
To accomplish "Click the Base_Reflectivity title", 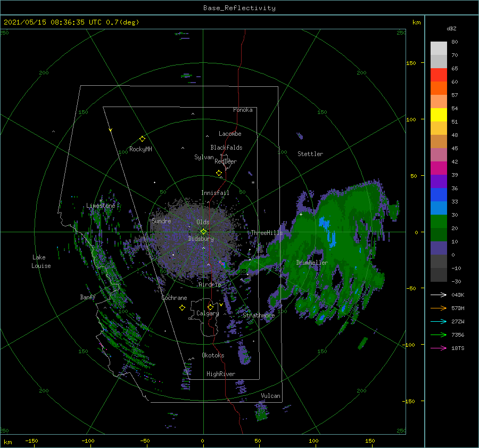I will coord(240,8).
